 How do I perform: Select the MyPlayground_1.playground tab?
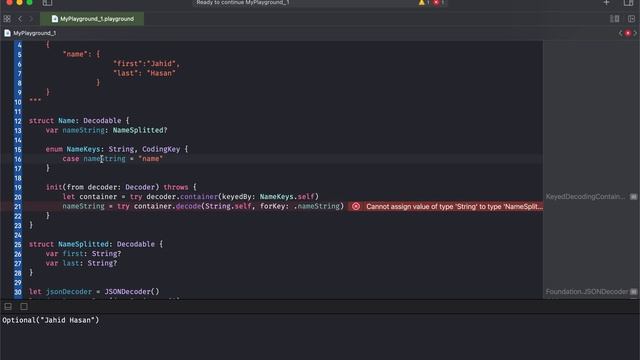(92, 19)
